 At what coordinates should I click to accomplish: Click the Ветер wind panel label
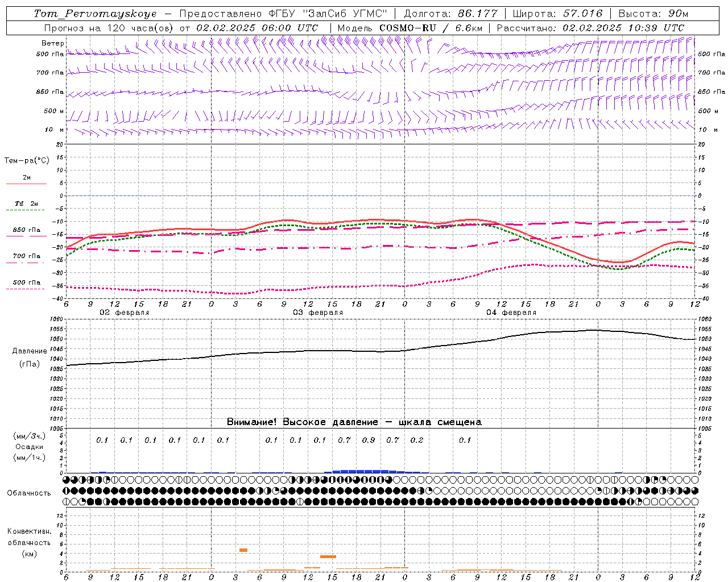click(x=53, y=43)
